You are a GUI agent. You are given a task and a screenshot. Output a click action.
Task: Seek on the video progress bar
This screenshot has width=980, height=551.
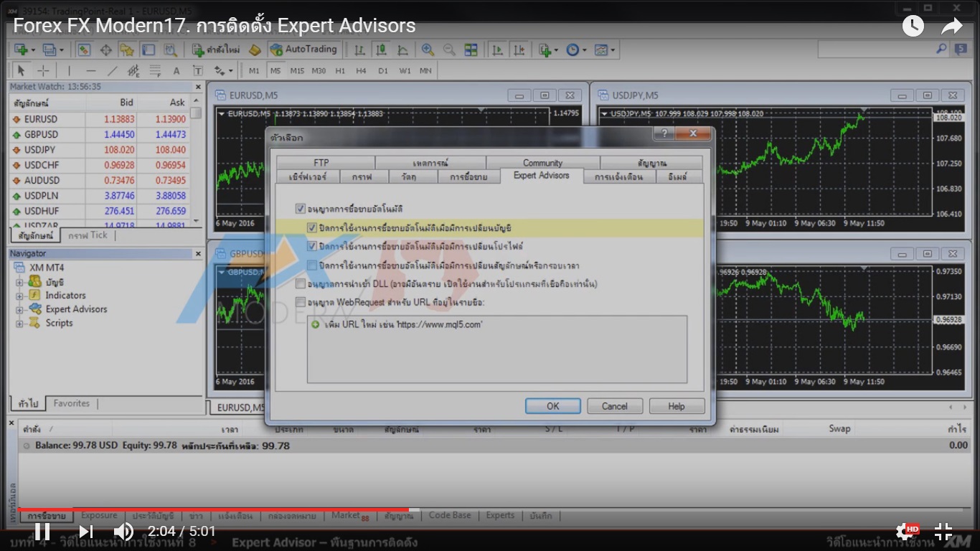(490, 509)
